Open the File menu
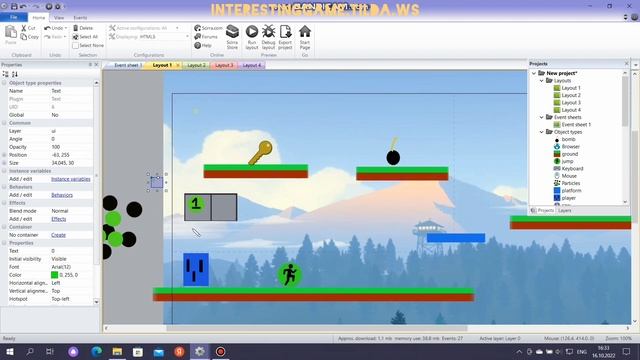 click(14, 17)
